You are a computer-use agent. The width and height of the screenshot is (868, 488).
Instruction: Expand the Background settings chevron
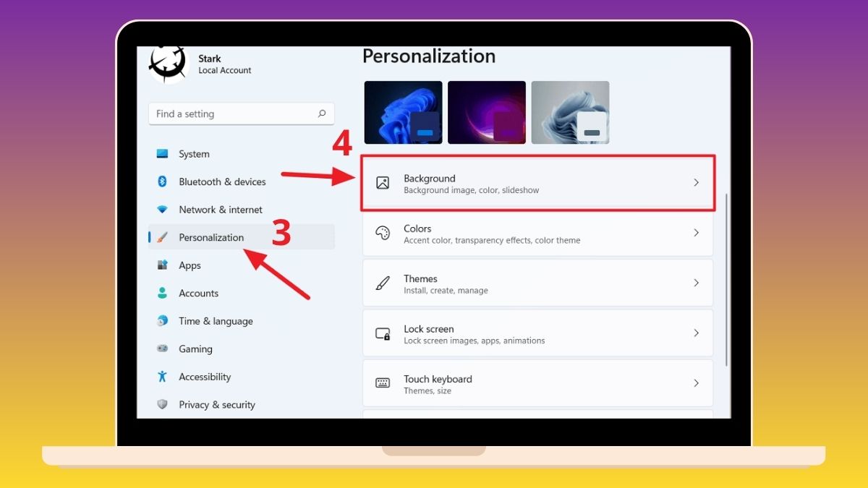pos(697,183)
